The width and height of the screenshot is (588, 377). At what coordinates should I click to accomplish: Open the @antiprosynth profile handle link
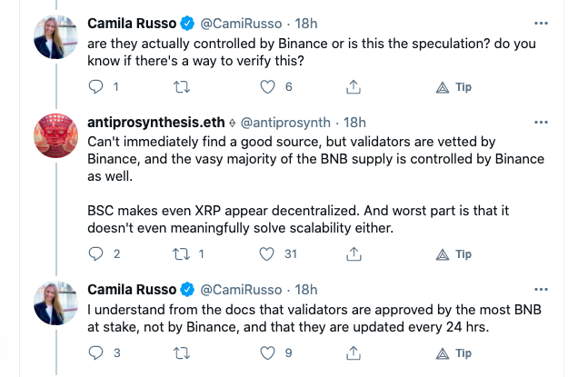(x=285, y=123)
